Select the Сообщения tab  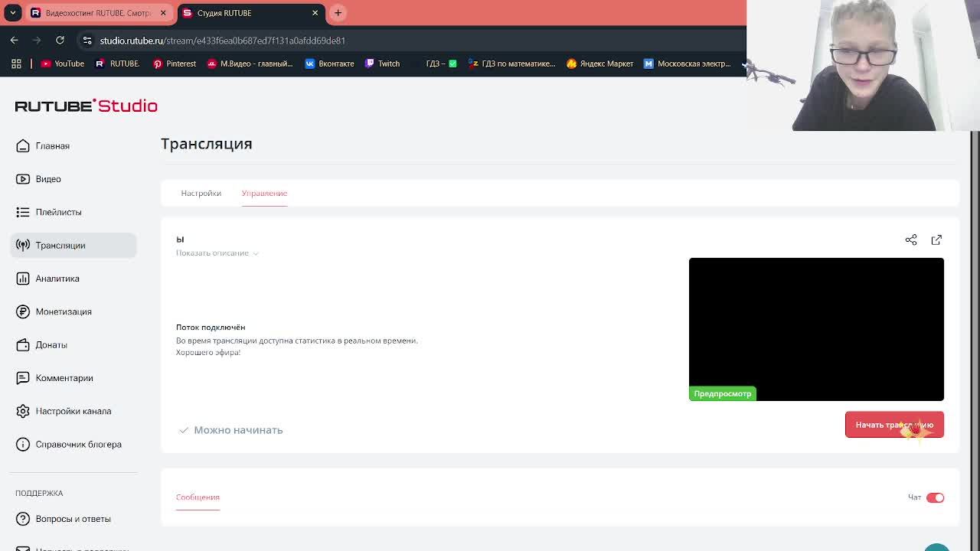(x=198, y=497)
